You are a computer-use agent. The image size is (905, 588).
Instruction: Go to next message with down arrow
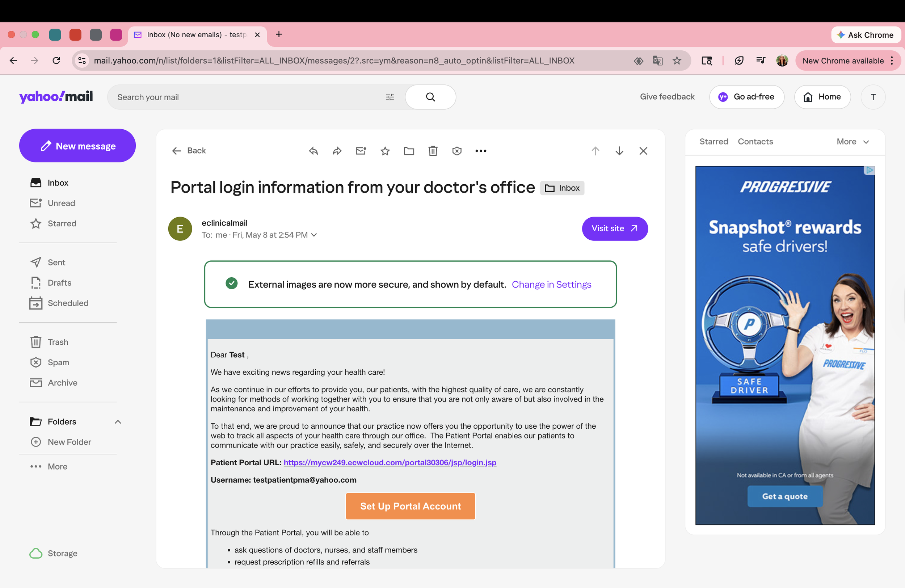point(619,151)
